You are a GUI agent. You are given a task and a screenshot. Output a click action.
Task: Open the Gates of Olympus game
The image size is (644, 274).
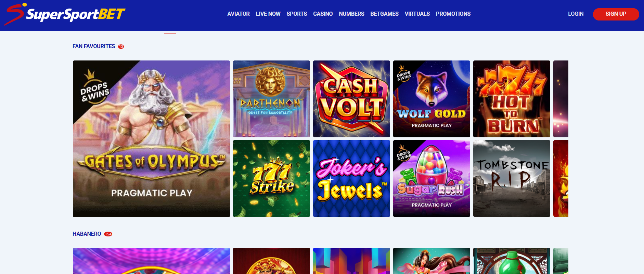[x=151, y=139]
